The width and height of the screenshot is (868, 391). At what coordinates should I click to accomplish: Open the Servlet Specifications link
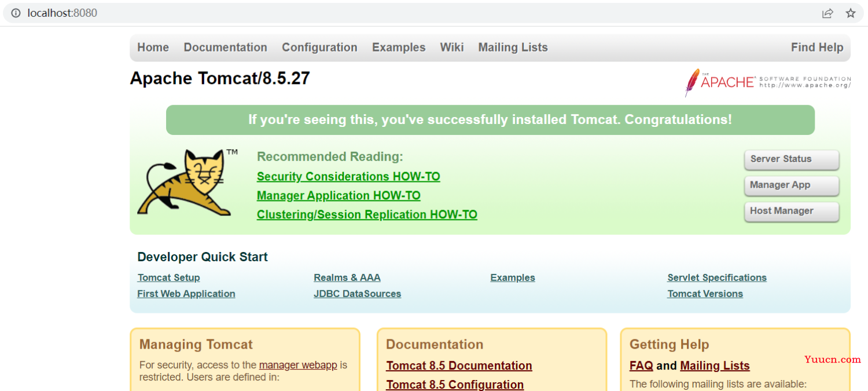717,277
